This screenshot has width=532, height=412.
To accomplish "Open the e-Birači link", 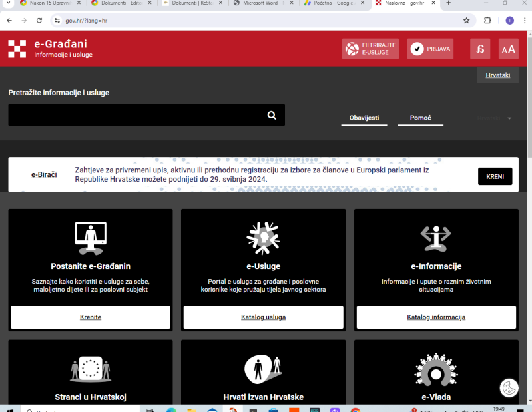I will coord(44,174).
